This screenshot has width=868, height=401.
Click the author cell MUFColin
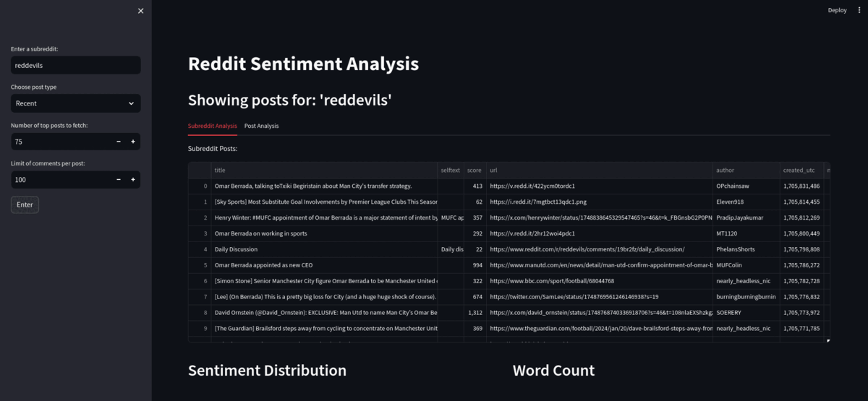click(x=746, y=266)
